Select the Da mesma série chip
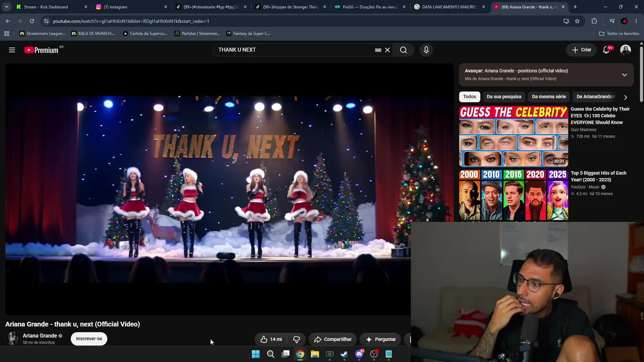This screenshot has width=644, height=362. pyautogui.click(x=549, y=97)
